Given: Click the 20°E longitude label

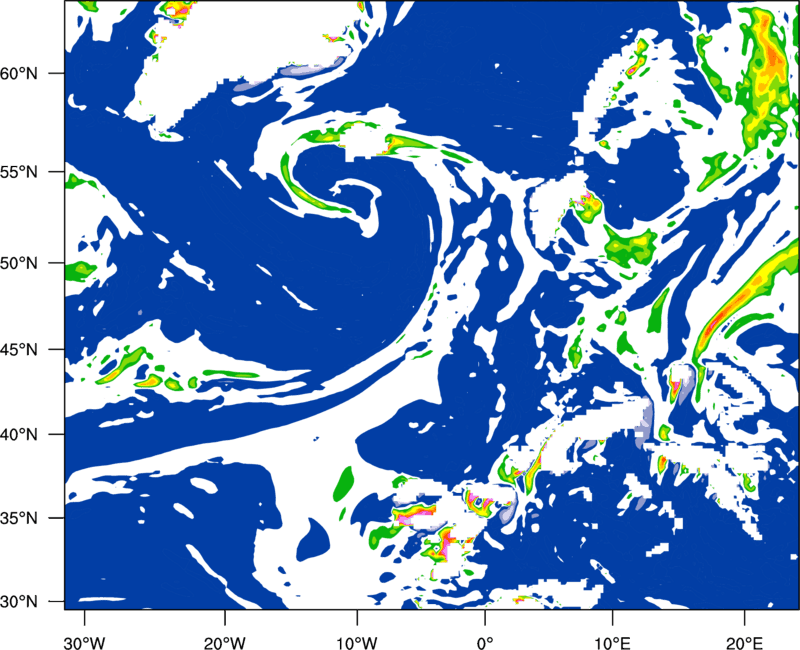Looking at the screenshot, I should click(743, 643).
